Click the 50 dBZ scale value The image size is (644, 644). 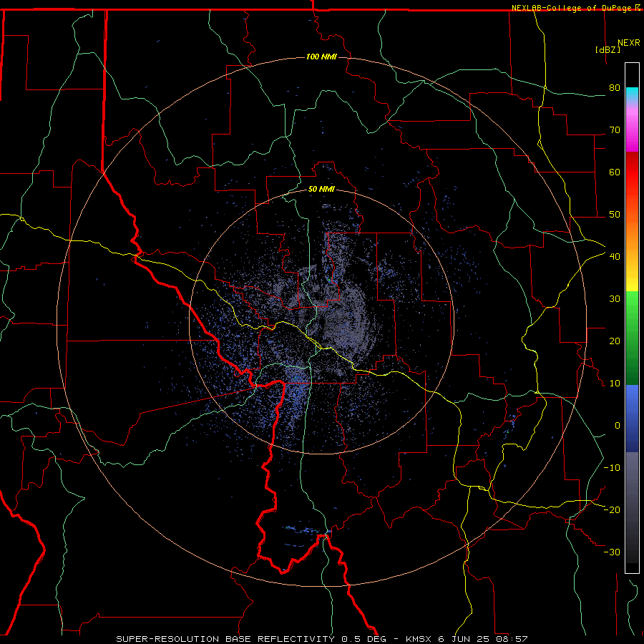click(615, 215)
